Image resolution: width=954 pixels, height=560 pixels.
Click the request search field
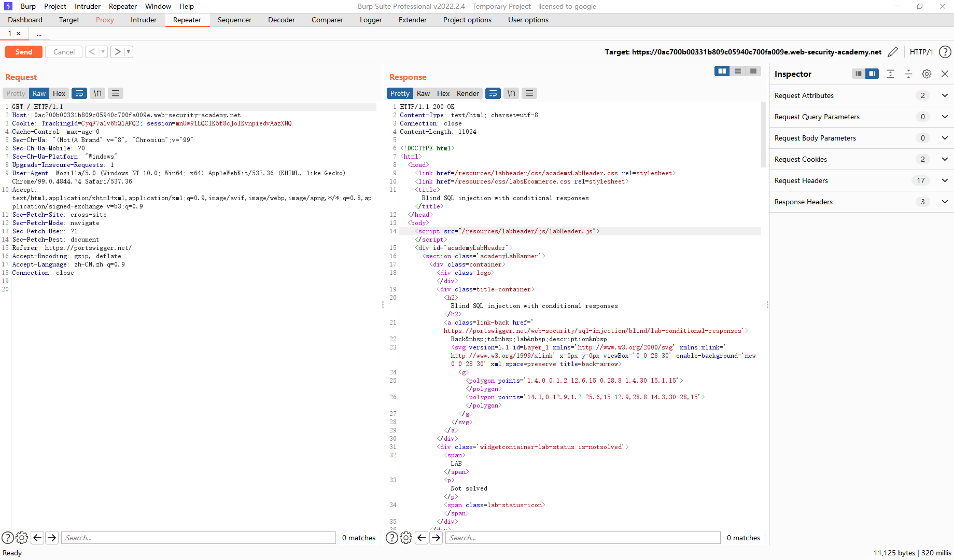coord(199,538)
